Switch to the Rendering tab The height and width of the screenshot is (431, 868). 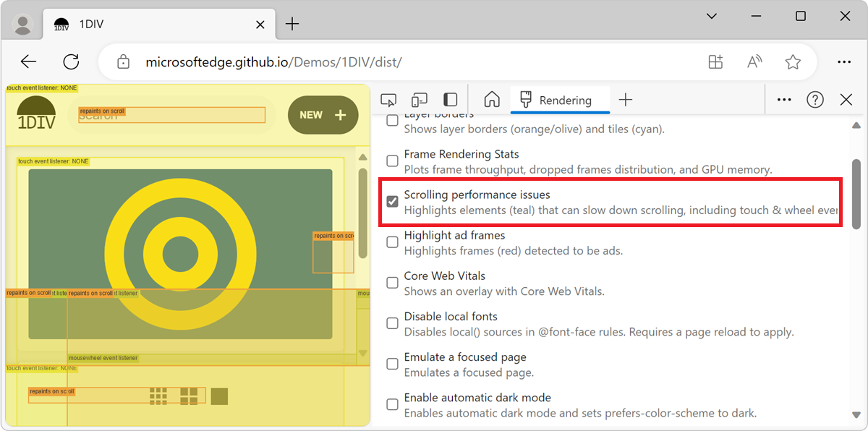[560, 100]
